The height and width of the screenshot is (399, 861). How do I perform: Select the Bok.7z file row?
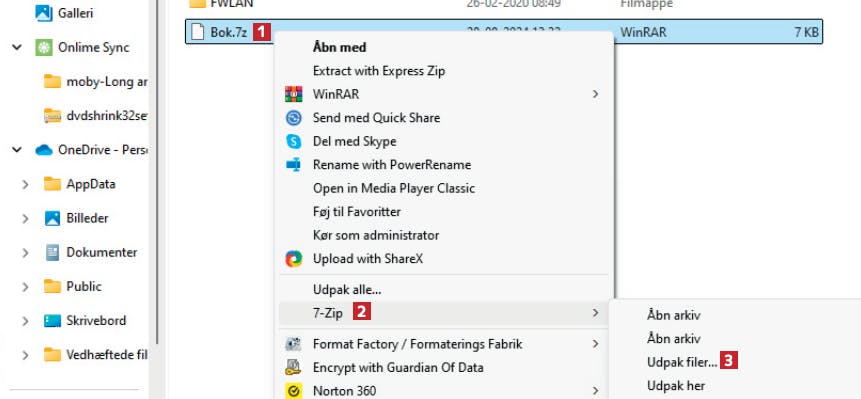point(504,32)
